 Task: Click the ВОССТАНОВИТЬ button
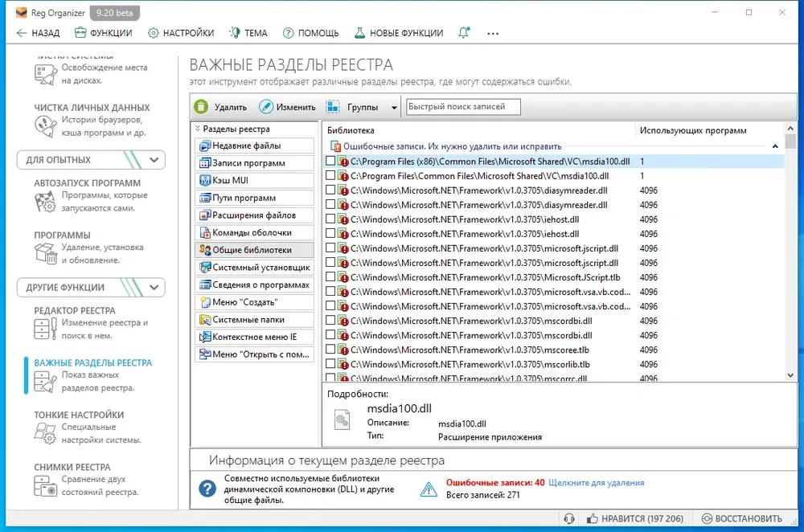(x=742, y=518)
